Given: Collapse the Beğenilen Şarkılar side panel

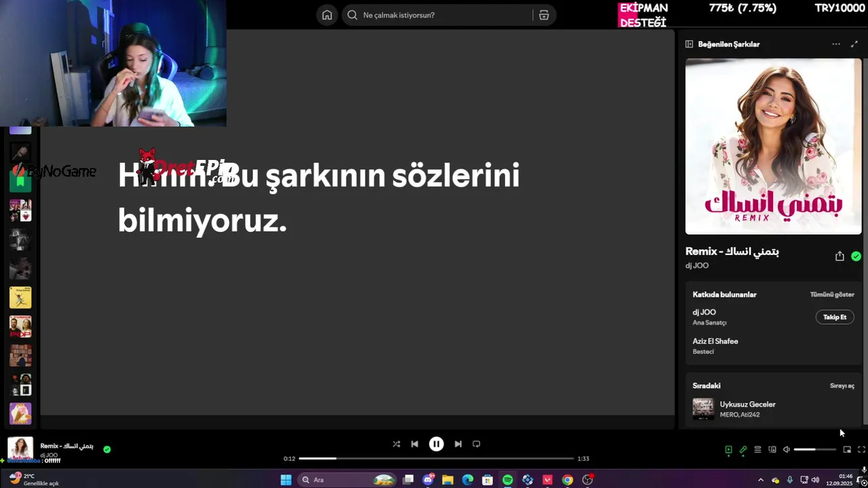Looking at the screenshot, I should point(689,44).
